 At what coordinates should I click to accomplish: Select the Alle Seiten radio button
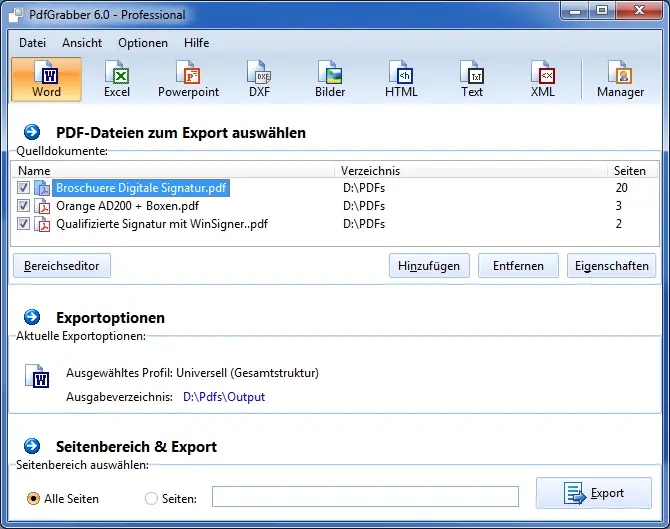[33, 498]
